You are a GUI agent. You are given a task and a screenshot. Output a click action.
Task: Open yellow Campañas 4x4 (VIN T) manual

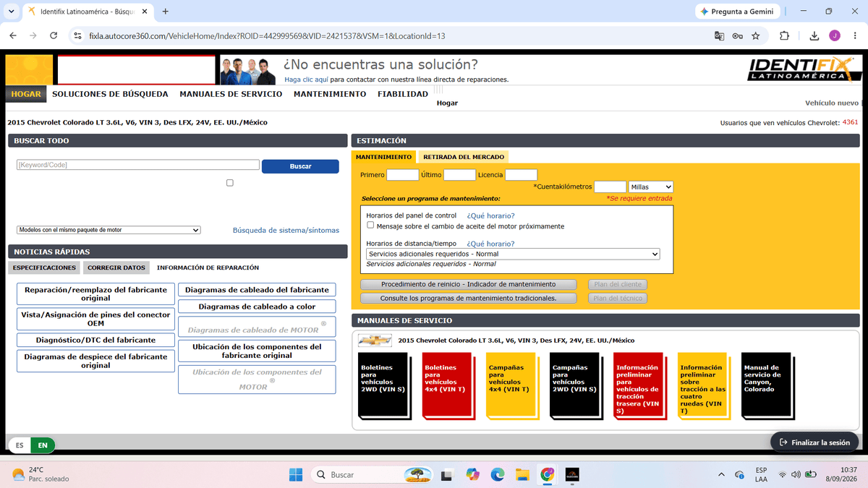pos(511,385)
